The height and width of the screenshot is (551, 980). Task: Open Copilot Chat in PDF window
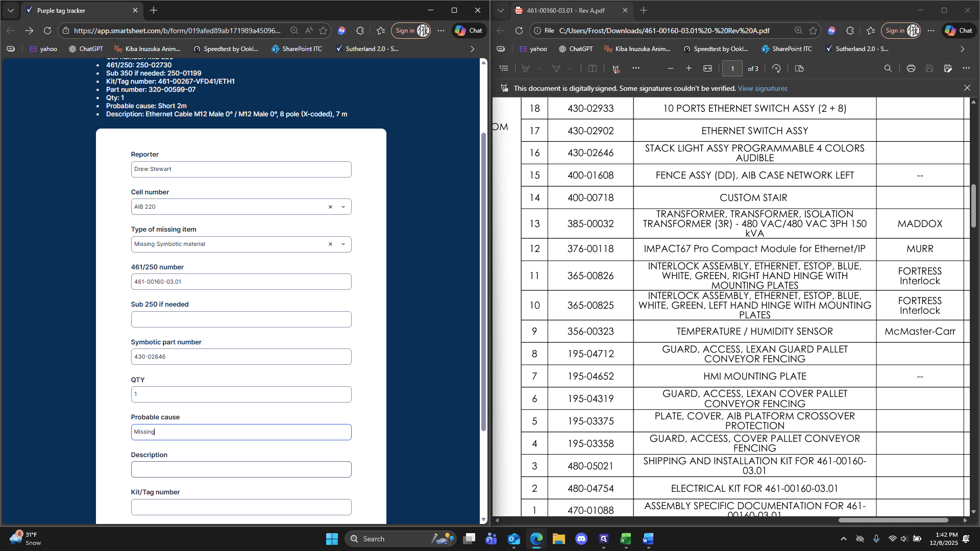[959, 31]
